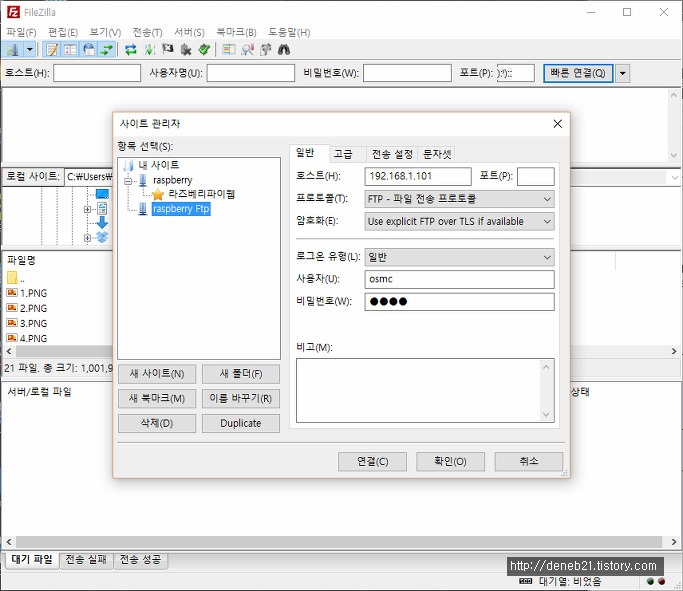Select the 3.PNG file in local list
This screenshot has height=591, width=683.
tap(33, 324)
